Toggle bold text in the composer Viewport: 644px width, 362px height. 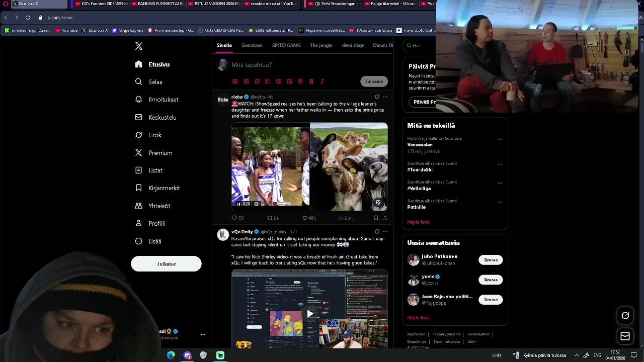pyautogui.click(x=311, y=81)
